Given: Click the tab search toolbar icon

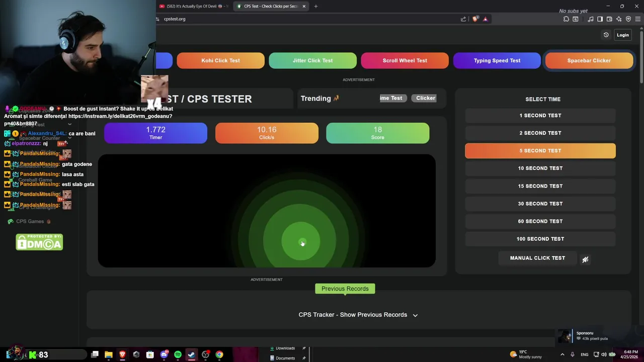Looking at the screenshot, I should click(576, 19).
